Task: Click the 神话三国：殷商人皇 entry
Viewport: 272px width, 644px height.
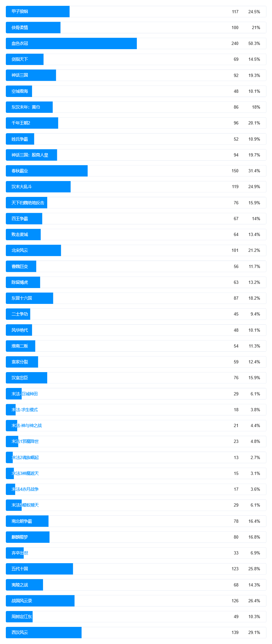Action: (30, 155)
